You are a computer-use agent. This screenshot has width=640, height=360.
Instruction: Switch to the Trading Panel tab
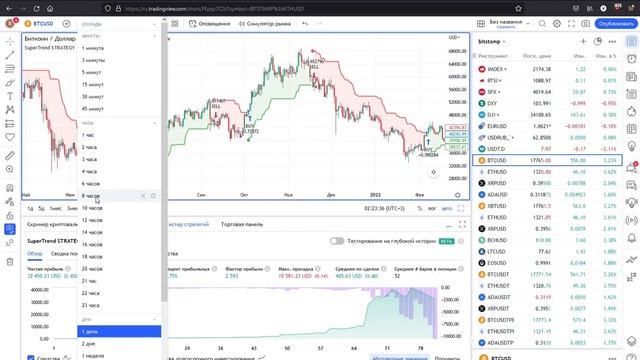242,224
